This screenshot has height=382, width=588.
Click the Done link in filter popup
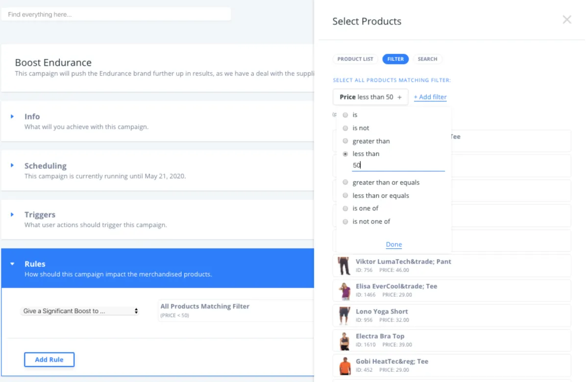point(394,244)
